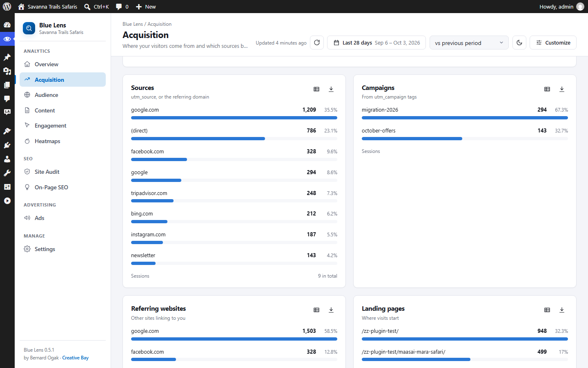Open the Users sidebar icon
The width and height of the screenshot is (588, 368).
(7, 159)
